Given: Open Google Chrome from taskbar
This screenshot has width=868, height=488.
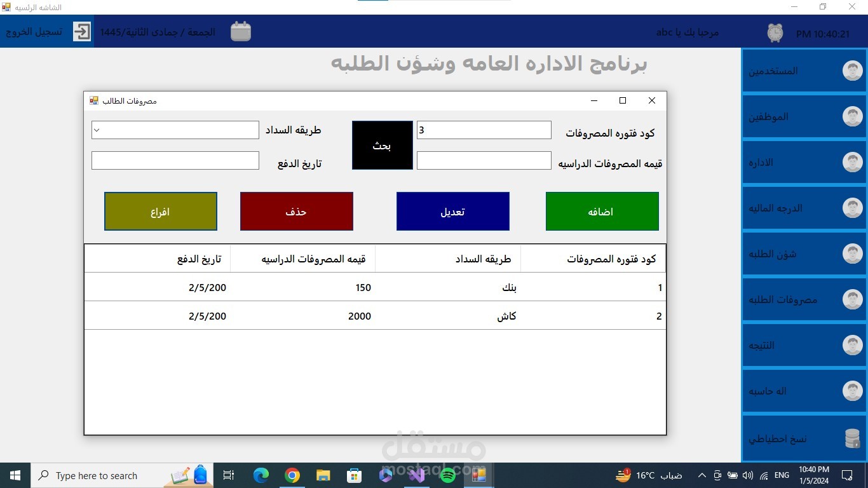Looking at the screenshot, I should tap(292, 475).
